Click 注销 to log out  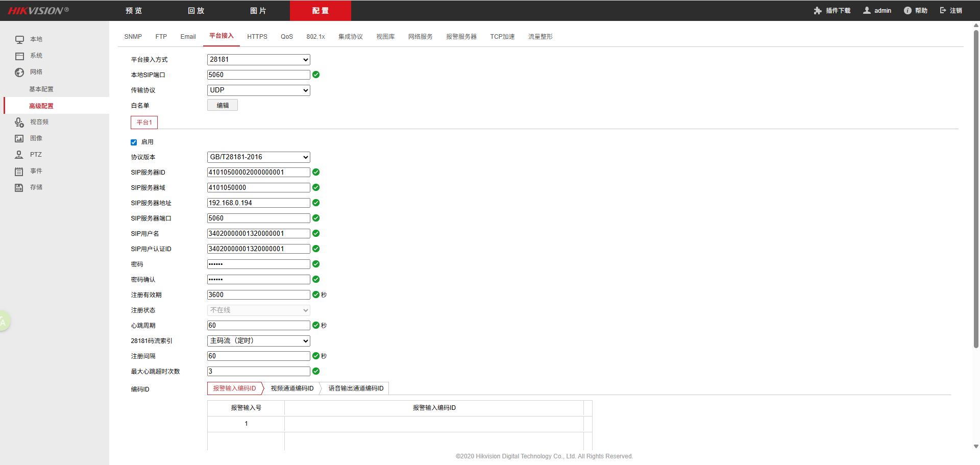click(x=951, y=11)
